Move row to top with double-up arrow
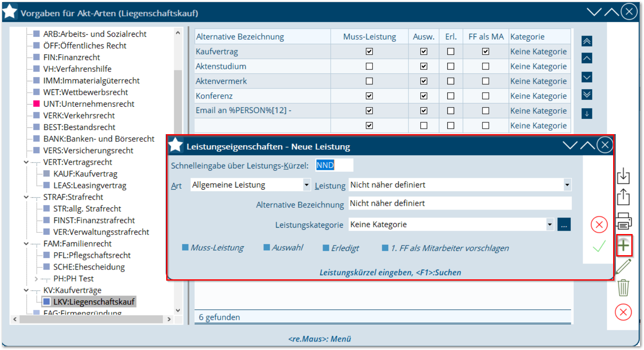This screenshot has height=350, width=644. point(586,41)
